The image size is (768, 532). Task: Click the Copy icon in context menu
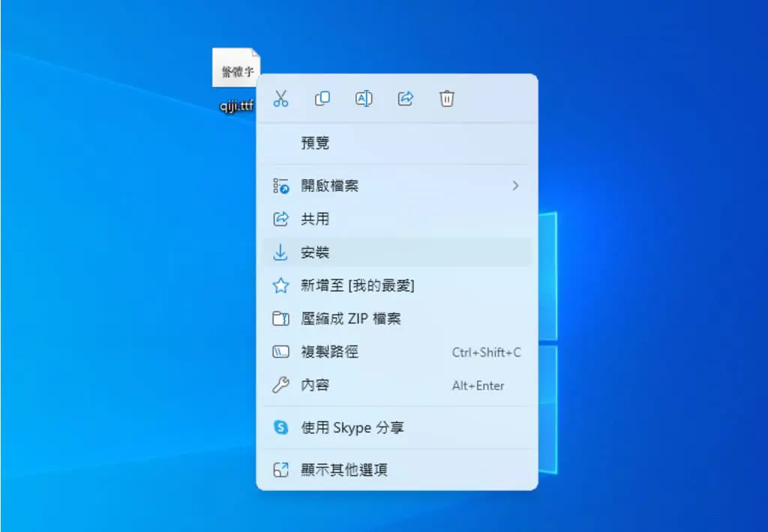pyautogui.click(x=322, y=98)
